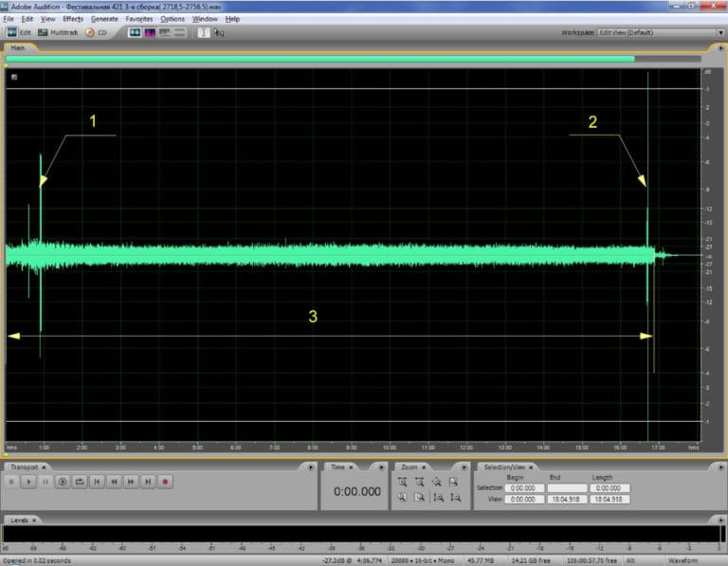Select the Time Selection cursor tool
Image resolution: width=728 pixels, height=566 pixels.
204,32
